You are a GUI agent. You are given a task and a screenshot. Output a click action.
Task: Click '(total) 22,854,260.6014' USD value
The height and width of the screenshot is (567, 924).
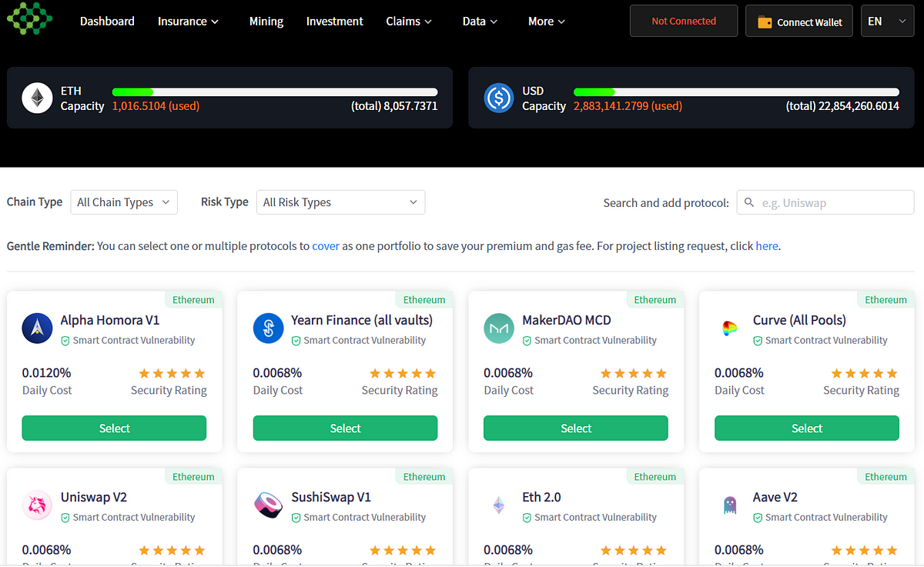pos(842,106)
